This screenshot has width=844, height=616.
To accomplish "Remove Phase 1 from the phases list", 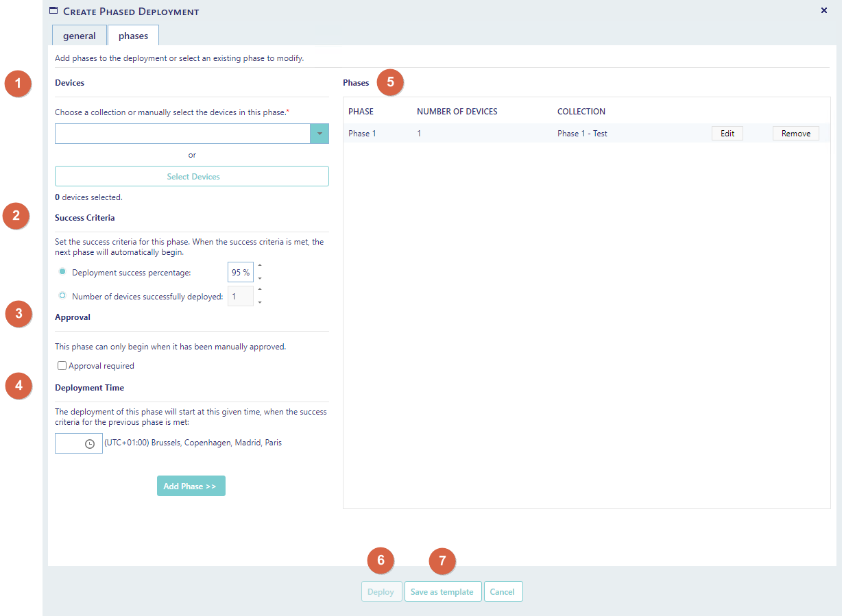I will 795,134.
